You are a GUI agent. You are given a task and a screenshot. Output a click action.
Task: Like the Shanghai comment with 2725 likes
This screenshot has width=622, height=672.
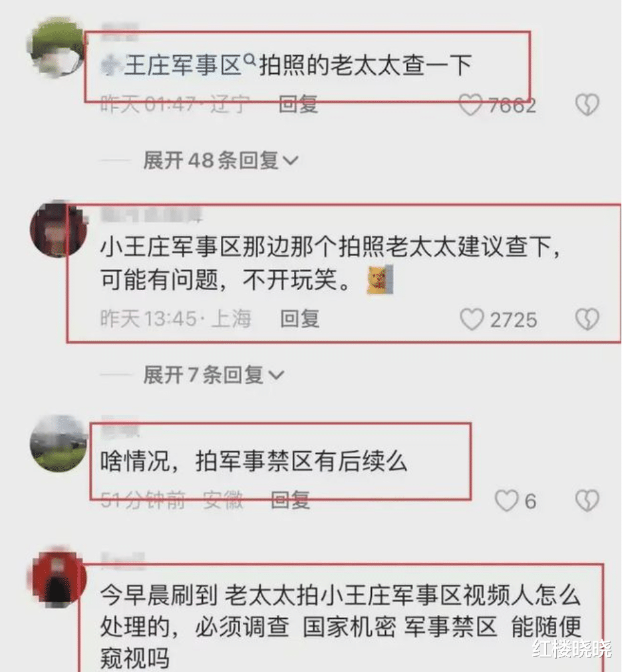tap(472, 320)
